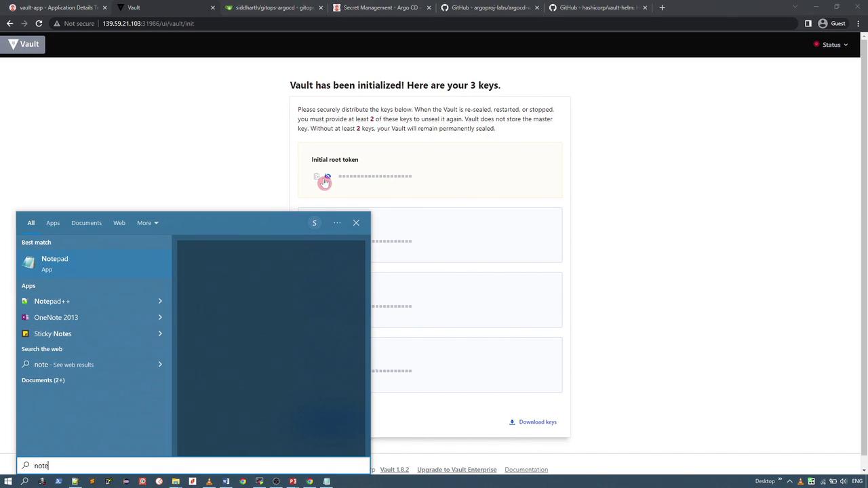
Task: Select the All filter in search panel
Action: tap(31, 223)
